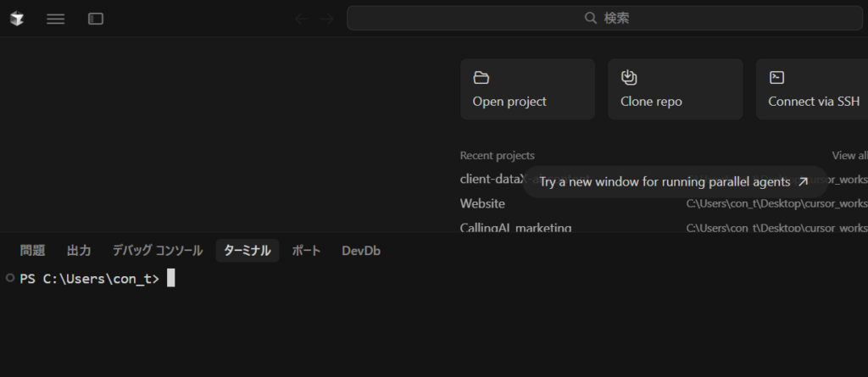Image resolution: width=868 pixels, height=377 pixels.
Task: Click the 検索 search field
Action: click(605, 19)
